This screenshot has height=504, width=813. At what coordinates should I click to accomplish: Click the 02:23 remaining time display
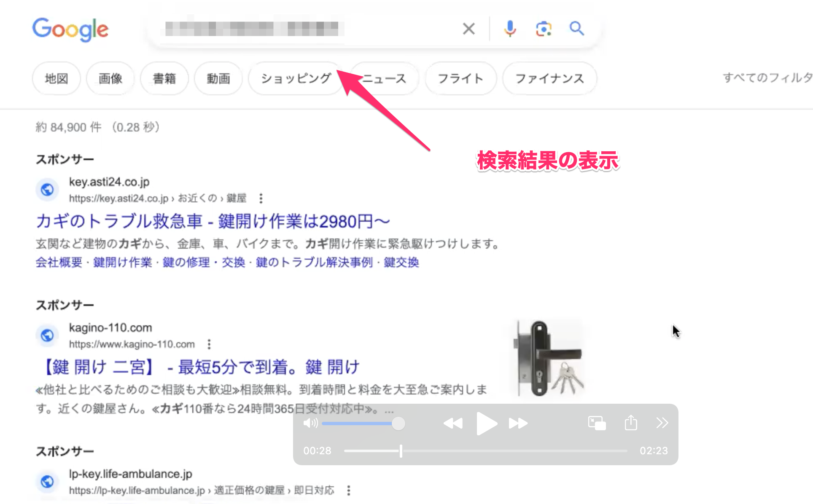pyautogui.click(x=654, y=451)
